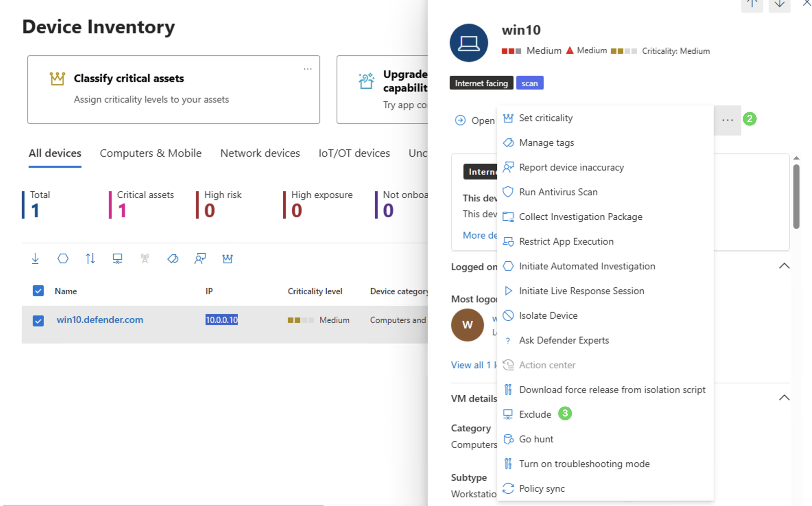Click the antenna tower icon in toolbar
Viewport: 812px width, 506px height.
[x=145, y=258]
